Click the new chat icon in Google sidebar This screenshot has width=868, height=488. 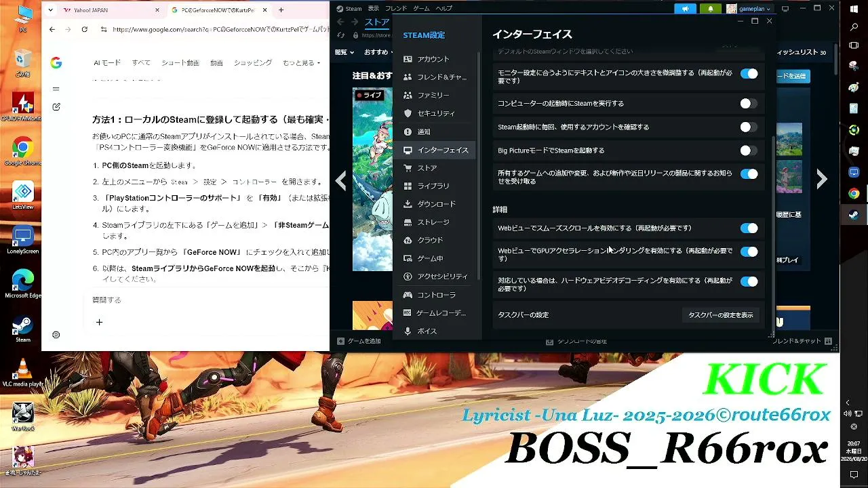[x=56, y=106]
